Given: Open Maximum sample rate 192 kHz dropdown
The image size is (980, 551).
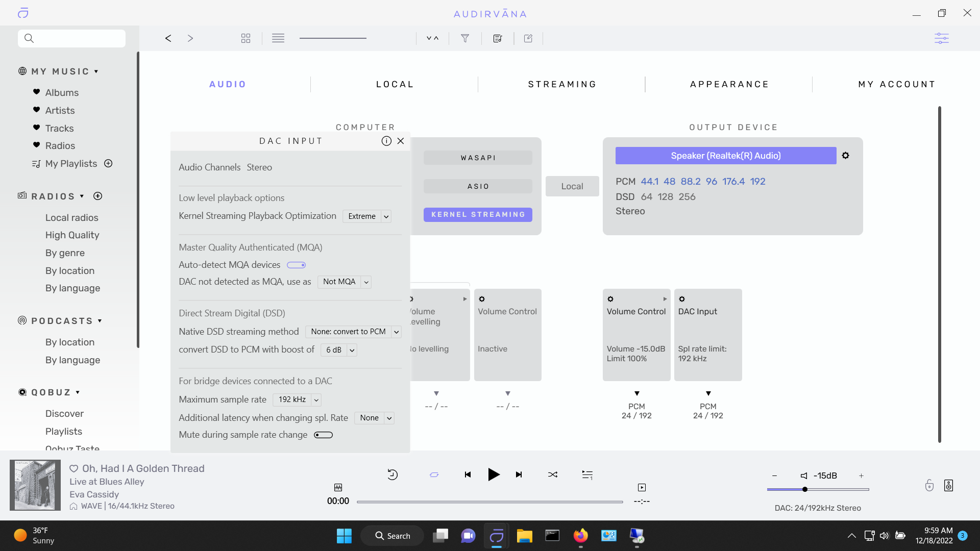Looking at the screenshot, I should 297,399.
